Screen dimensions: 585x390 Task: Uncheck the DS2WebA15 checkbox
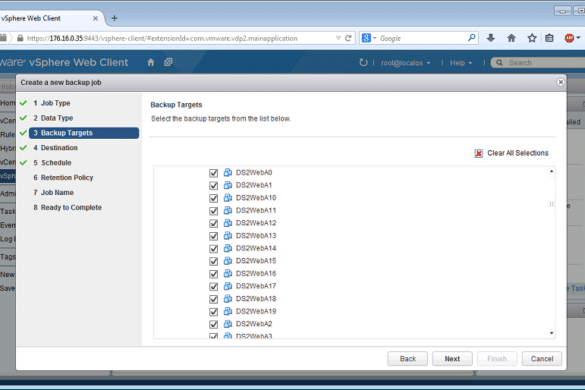click(x=213, y=261)
